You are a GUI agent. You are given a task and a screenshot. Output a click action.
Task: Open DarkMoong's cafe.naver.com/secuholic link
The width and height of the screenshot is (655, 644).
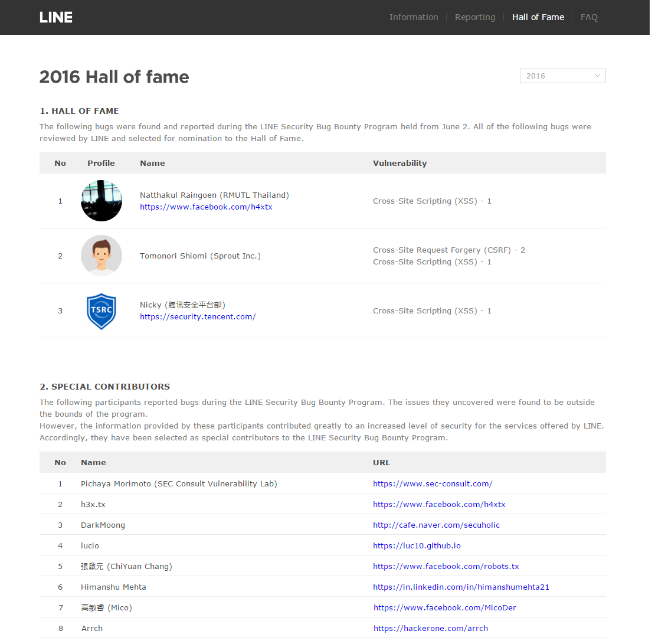[x=436, y=525]
